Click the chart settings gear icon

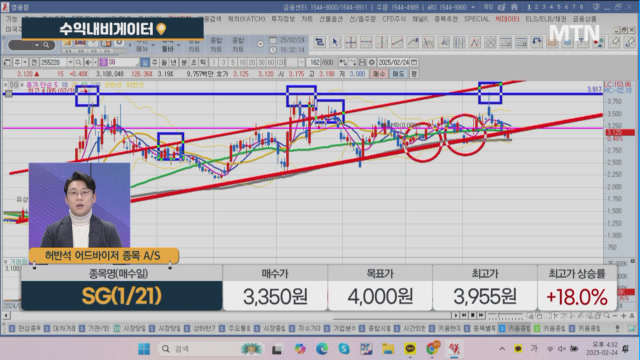[371, 62]
